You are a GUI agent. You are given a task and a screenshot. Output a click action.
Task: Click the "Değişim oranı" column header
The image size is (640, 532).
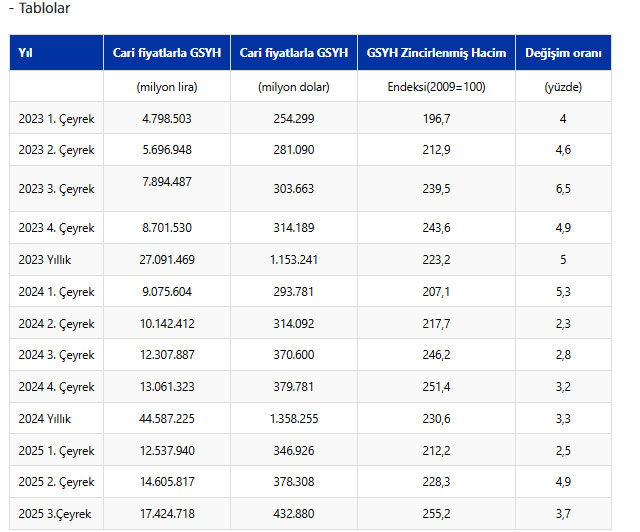point(563,53)
